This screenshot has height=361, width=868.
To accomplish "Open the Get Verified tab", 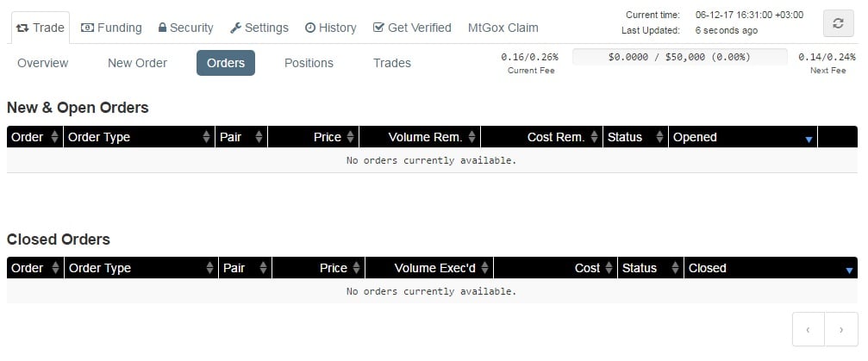I will pos(412,28).
